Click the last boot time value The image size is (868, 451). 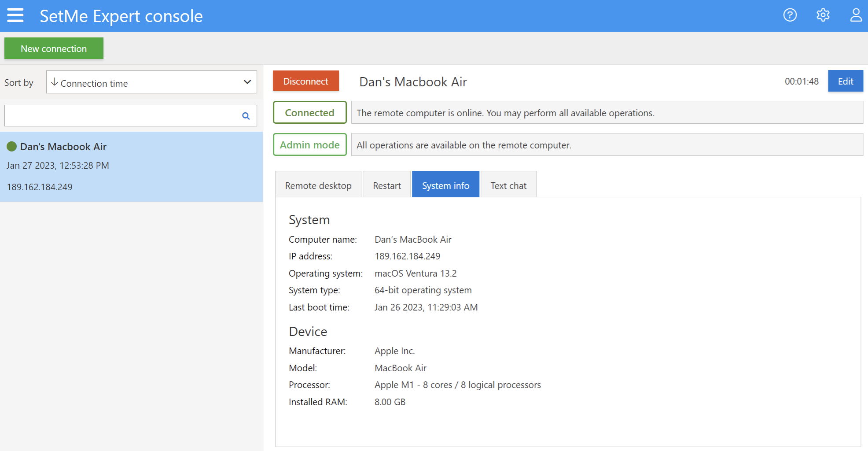[x=426, y=307]
